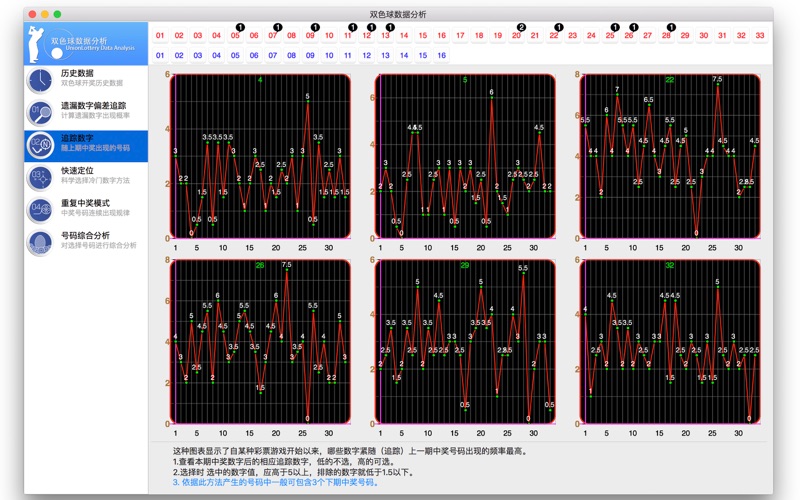800x500 pixels.
Task: Select blue ball number 12
Action: pos(367,55)
